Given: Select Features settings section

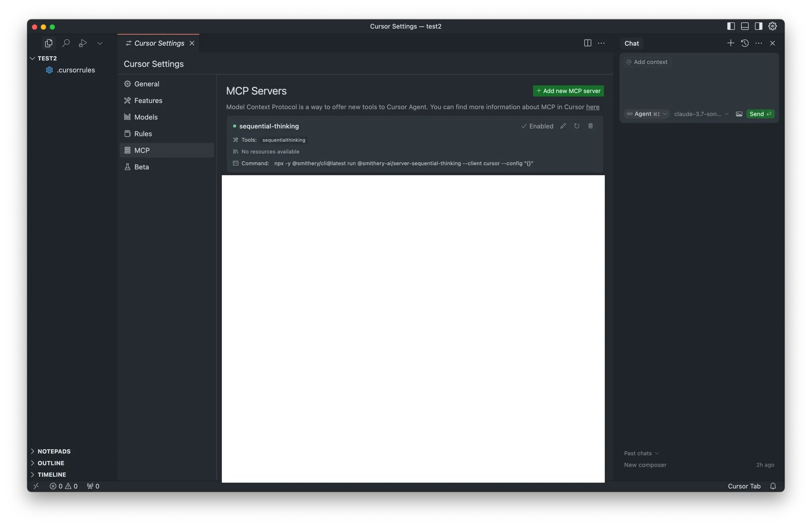Looking at the screenshot, I should click(167, 101).
